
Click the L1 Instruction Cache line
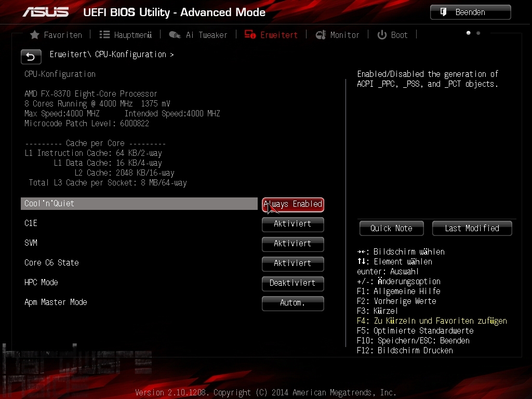[93, 153]
